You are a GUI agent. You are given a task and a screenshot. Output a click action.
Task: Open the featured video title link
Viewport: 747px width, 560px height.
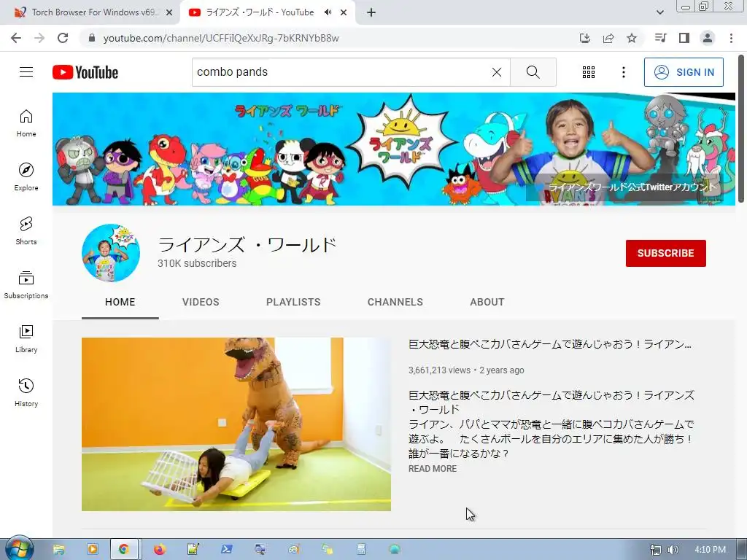tap(550, 344)
